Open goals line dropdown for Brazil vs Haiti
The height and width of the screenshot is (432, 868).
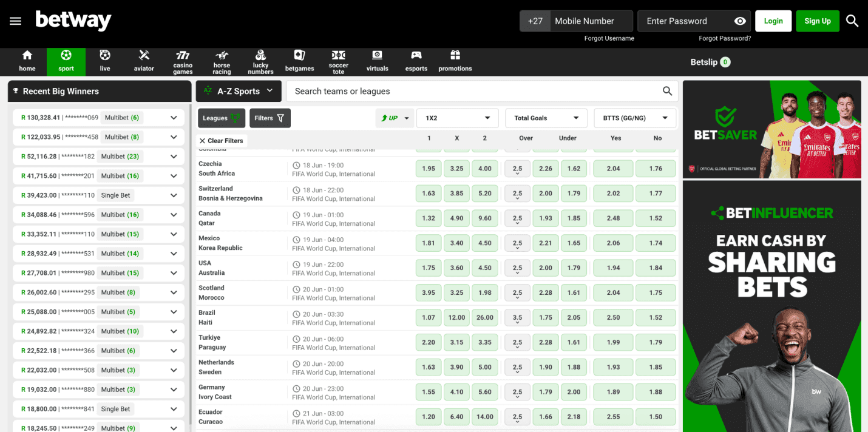pos(517,317)
